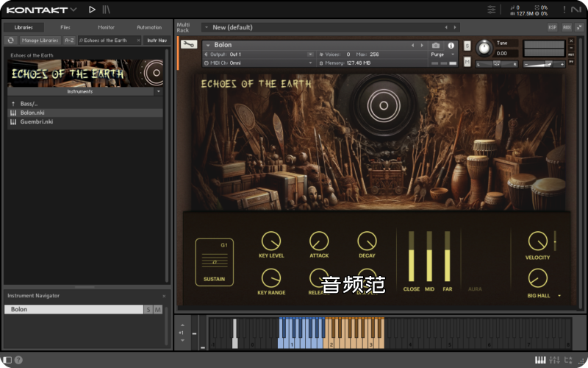This screenshot has height=368, width=588.
Task: Open the mixer settings icon in header
Action: coord(492,10)
